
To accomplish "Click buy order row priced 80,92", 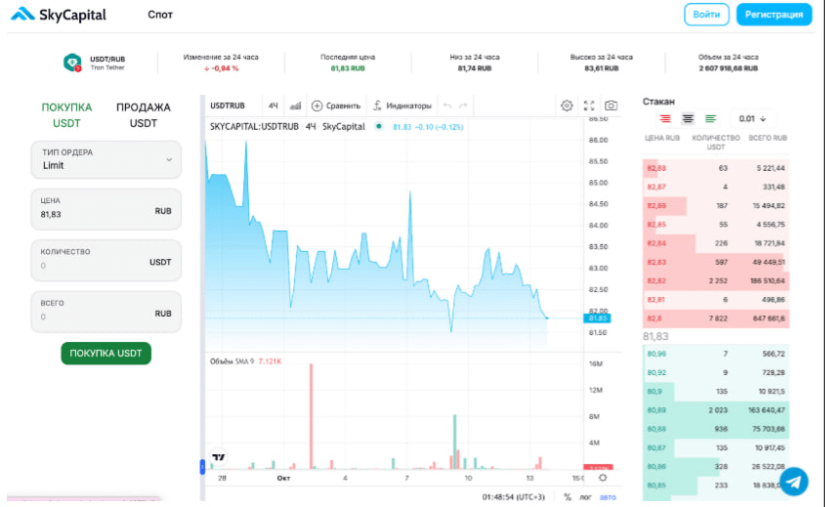I will (x=716, y=372).
